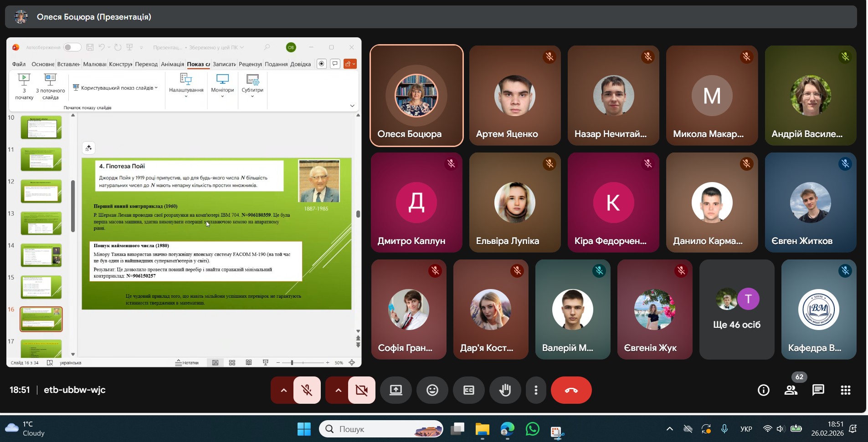Expand audio settings arrow beside microphone
The height and width of the screenshot is (442, 868).
tap(283, 390)
